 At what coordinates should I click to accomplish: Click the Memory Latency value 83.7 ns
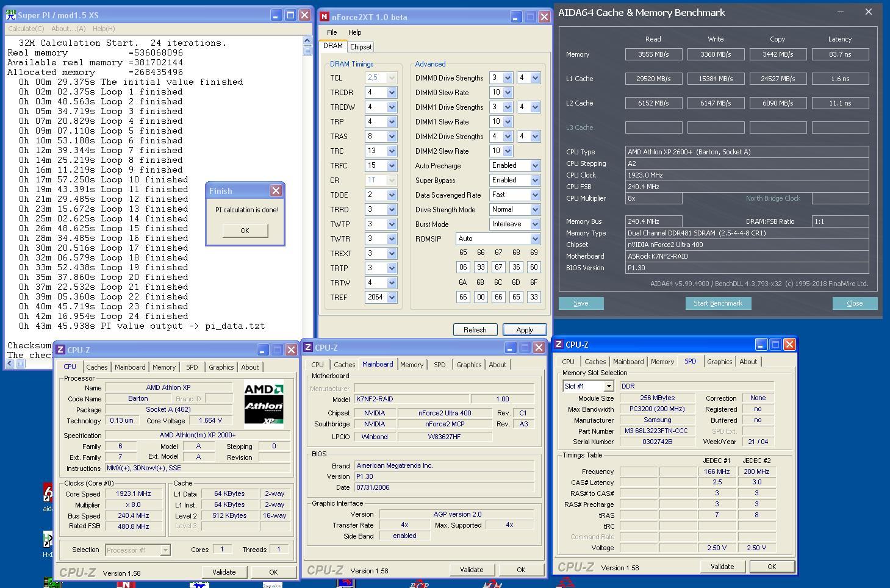(840, 54)
